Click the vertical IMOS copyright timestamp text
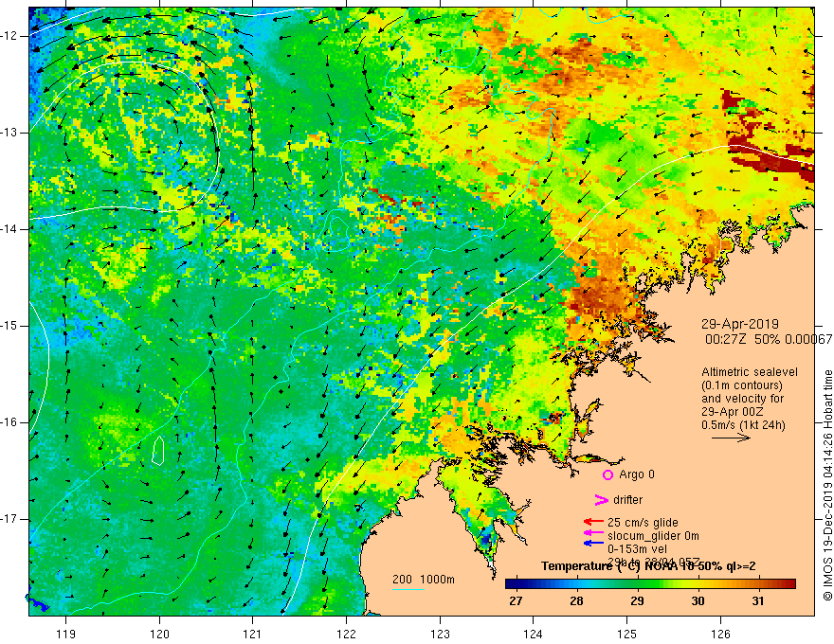834x644 pixels. (827, 485)
